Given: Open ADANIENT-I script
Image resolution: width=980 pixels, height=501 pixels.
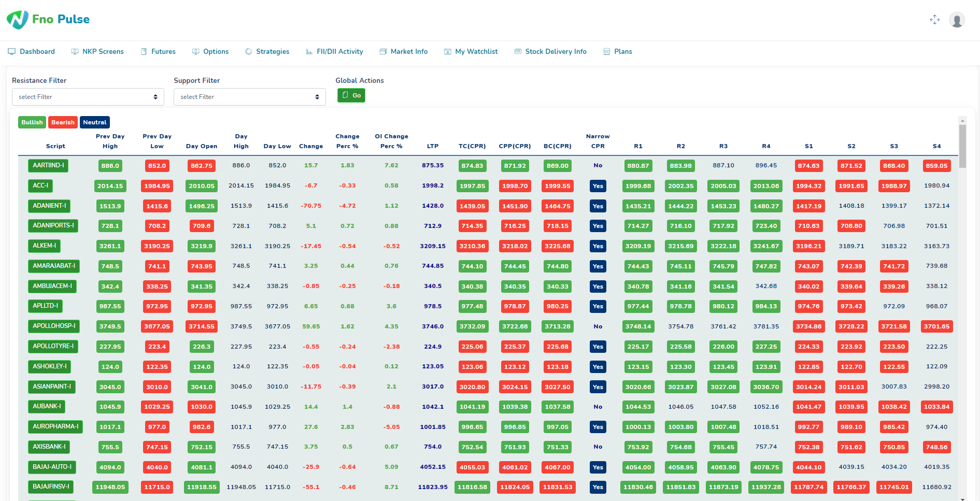Looking at the screenshot, I should [49, 206].
